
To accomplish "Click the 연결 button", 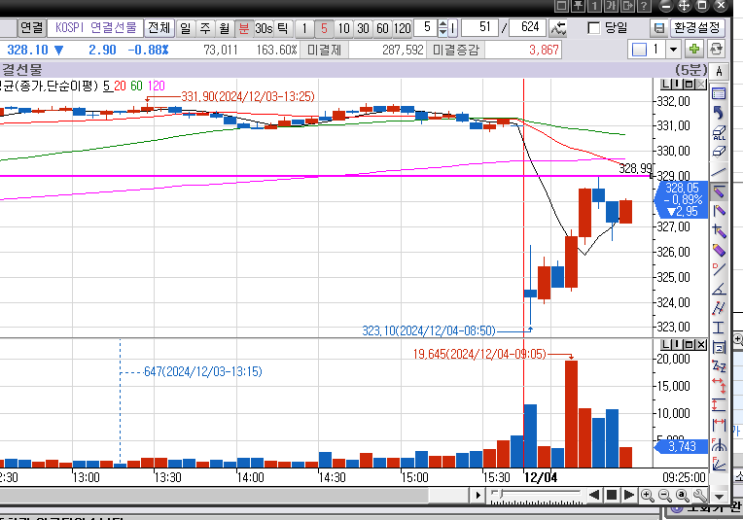I will pos(32,28).
